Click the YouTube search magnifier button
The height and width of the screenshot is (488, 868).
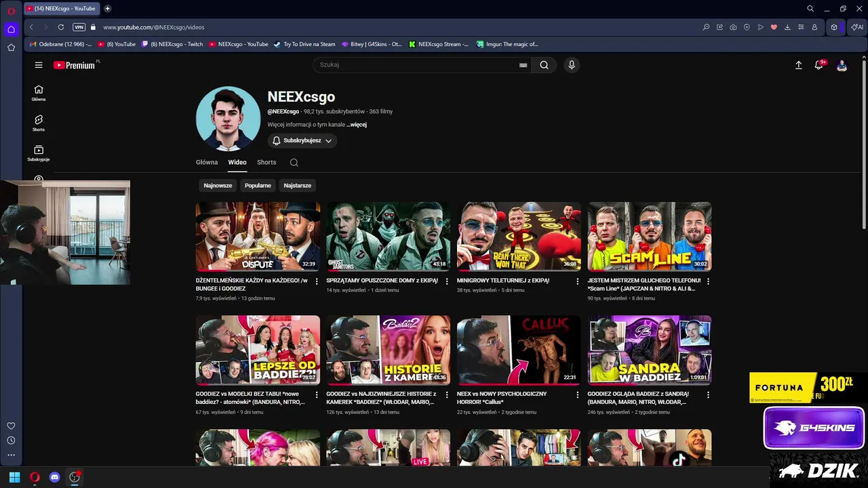545,65
